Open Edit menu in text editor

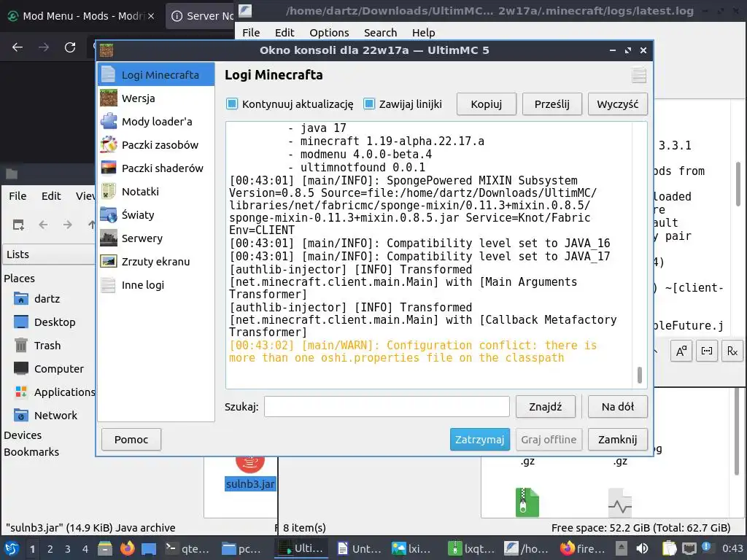[285, 32]
